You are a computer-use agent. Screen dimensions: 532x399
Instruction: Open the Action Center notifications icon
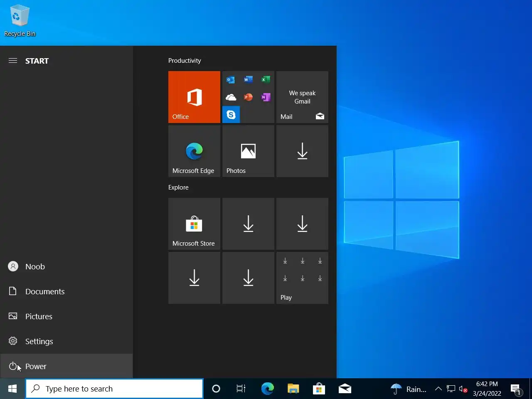[x=516, y=389]
